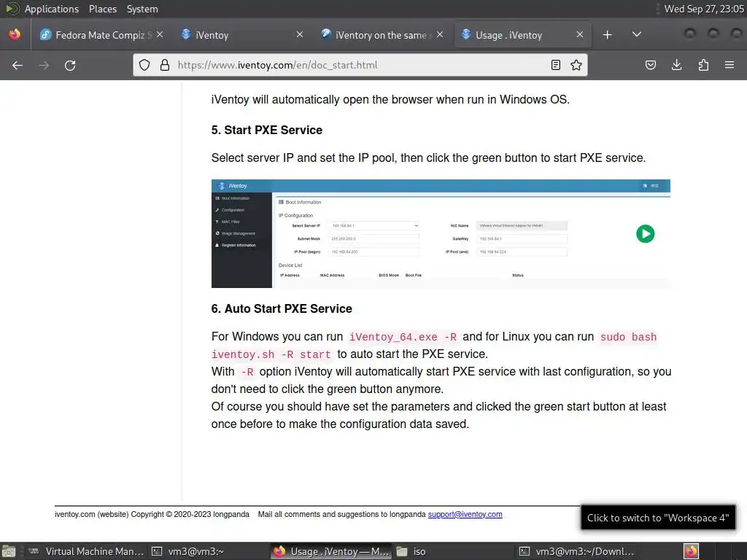
Task: Toggle reader view icon
Action: click(x=555, y=65)
